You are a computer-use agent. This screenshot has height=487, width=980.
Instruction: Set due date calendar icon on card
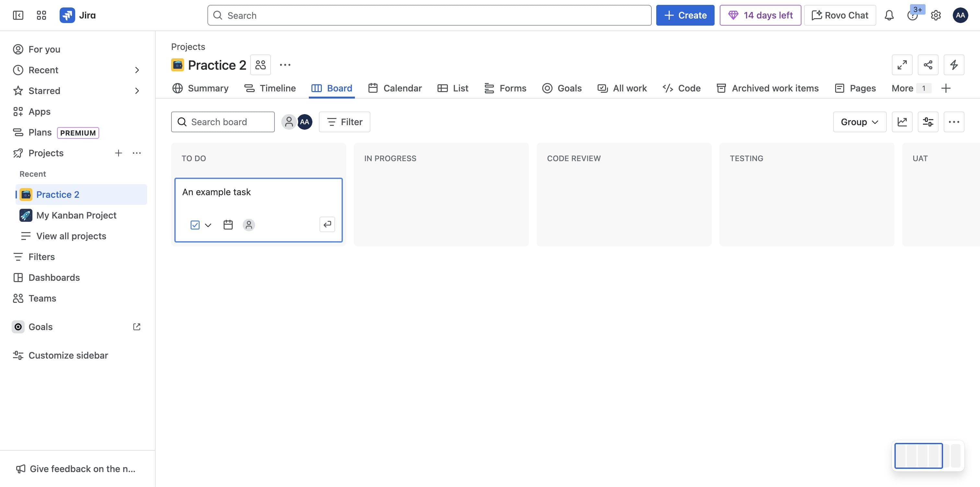pyautogui.click(x=228, y=225)
